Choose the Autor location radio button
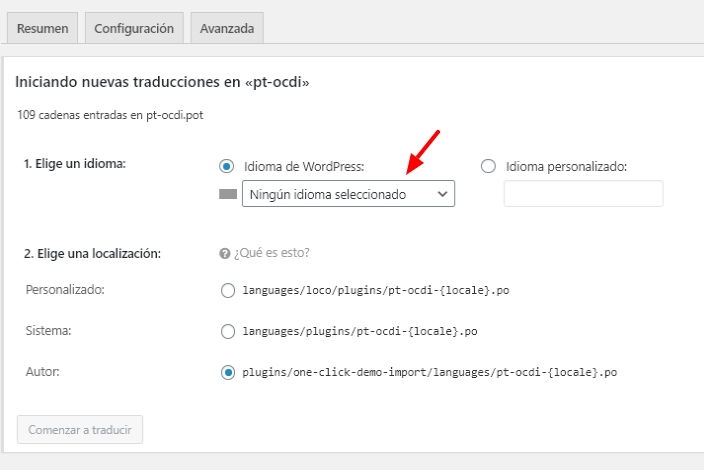This screenshot has width=704, height=470. (x=228, y=372)
